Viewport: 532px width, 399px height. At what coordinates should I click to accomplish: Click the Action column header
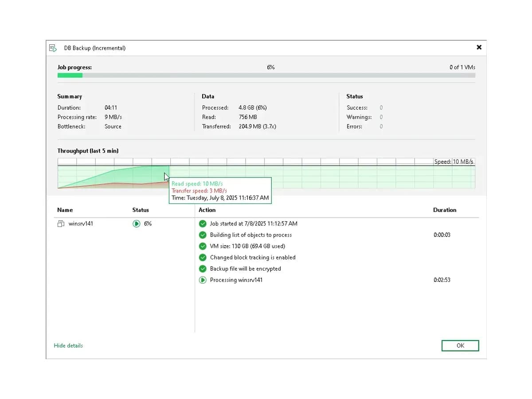point(207,210)
